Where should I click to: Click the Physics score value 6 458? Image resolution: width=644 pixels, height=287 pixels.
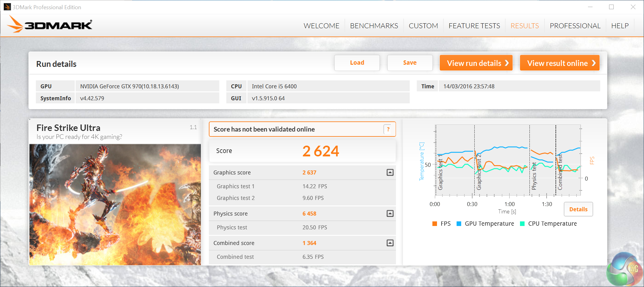coord(309,214)
